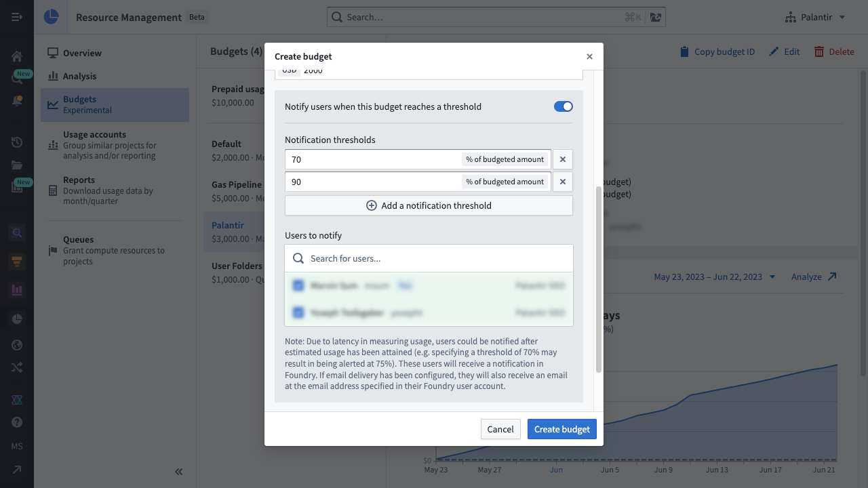The image size is (868, 488).
Task: Click the top Search bar
Action: [x=496, y=17]
